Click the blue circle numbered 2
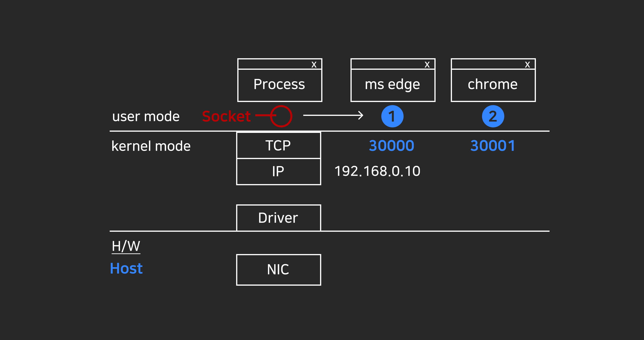 point(493,116)
